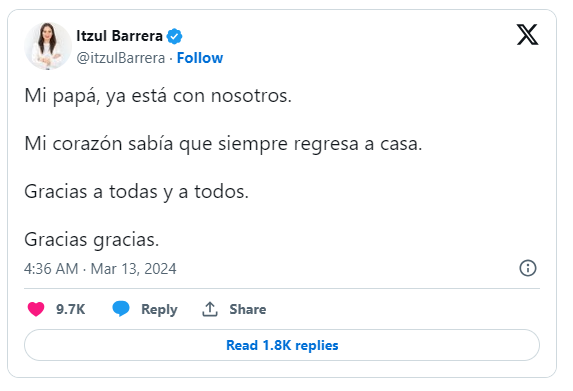573x391 pixels.
Task: Click the Mar 13, 2024 date
Action: pos(133,269)
